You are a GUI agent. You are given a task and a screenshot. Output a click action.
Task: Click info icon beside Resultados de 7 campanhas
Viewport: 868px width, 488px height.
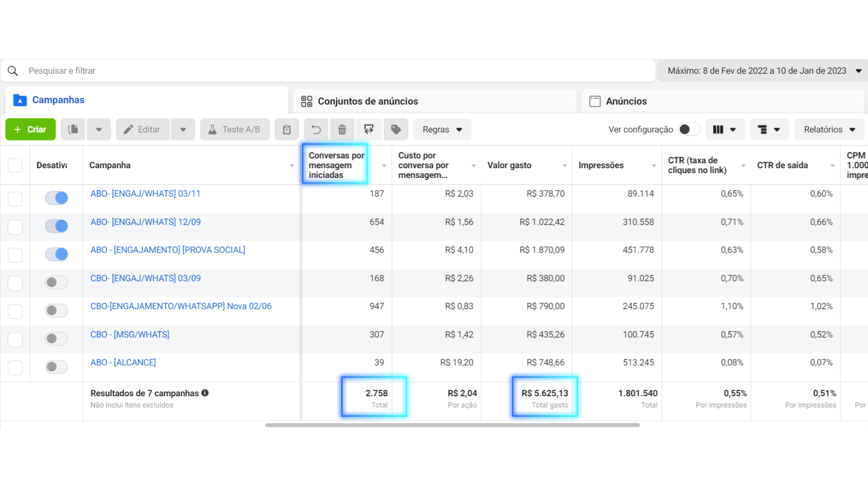[205, 393]
